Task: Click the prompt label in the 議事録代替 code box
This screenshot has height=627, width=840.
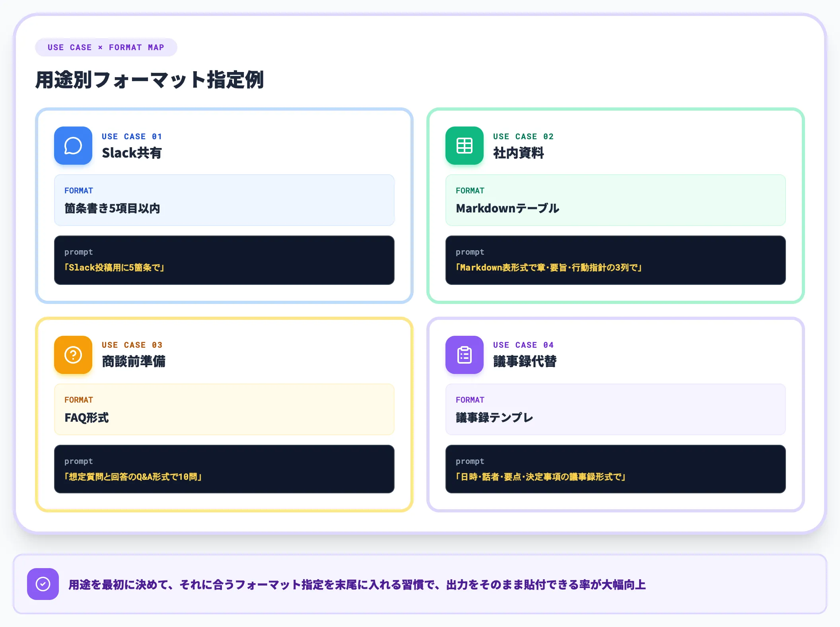Action: [470, 461]
